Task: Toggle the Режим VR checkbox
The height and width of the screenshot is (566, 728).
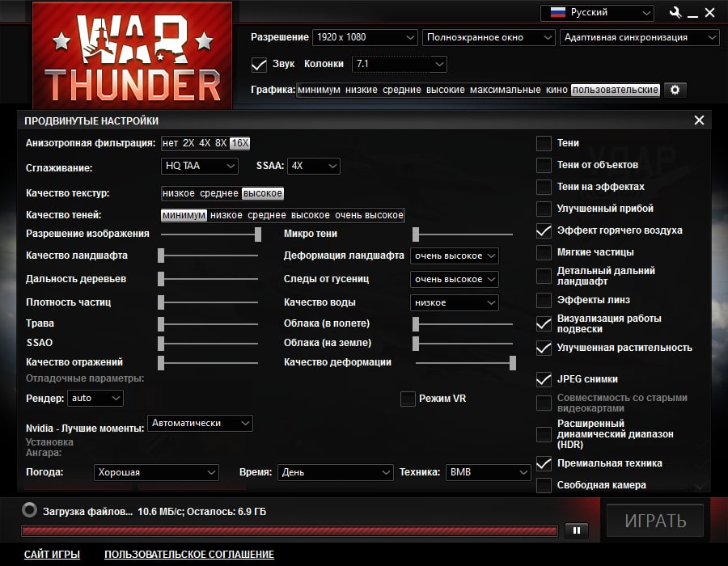Action: pyautogui.click(x=408, y=399)
